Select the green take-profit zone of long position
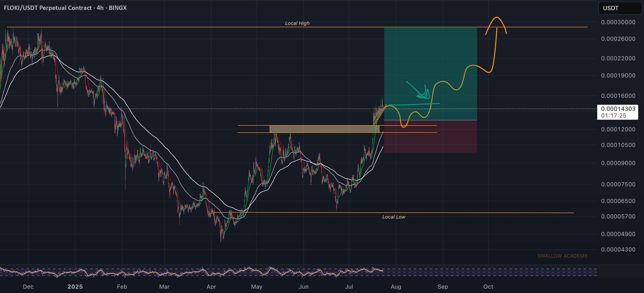 pos(431,74)
